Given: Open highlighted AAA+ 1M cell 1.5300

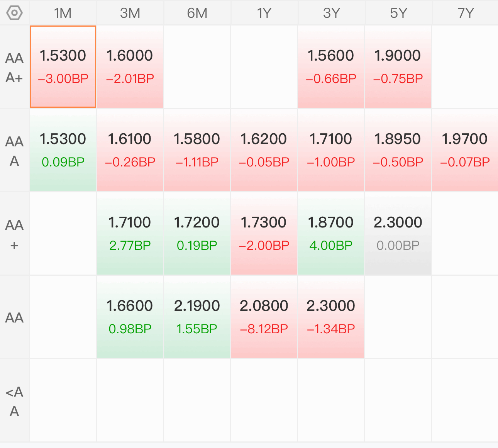Looking at the screenshot, I should click(63, 67).
